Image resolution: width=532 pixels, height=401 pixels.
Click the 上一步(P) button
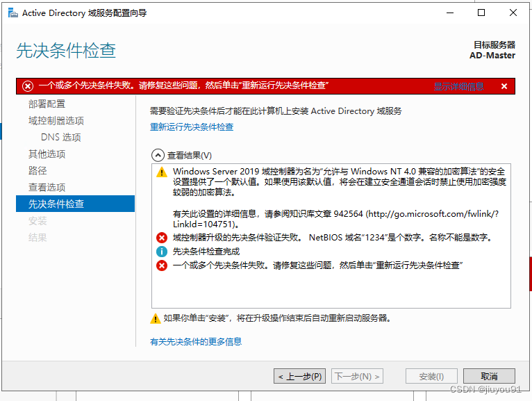[299, 376]
